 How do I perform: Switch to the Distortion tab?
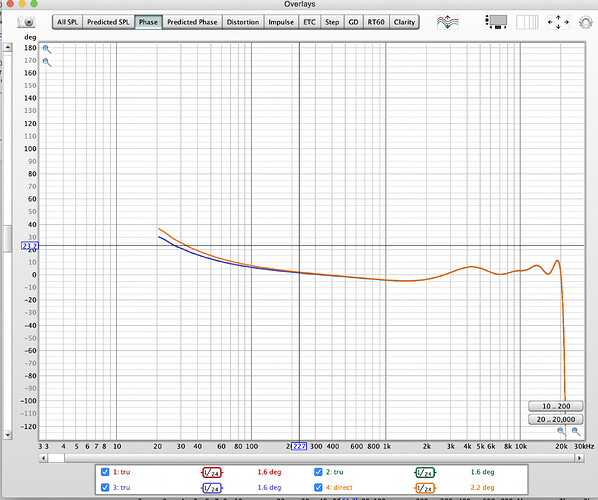pyautogui.click(x=243, y=22)
